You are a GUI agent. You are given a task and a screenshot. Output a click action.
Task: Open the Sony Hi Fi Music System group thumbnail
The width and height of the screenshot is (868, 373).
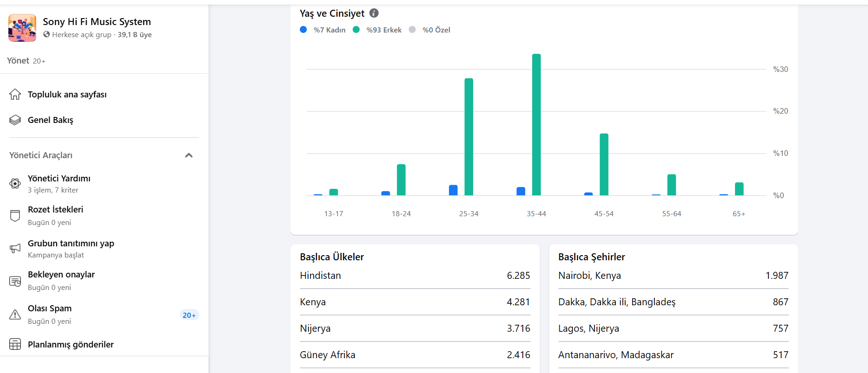coord(22,28)
